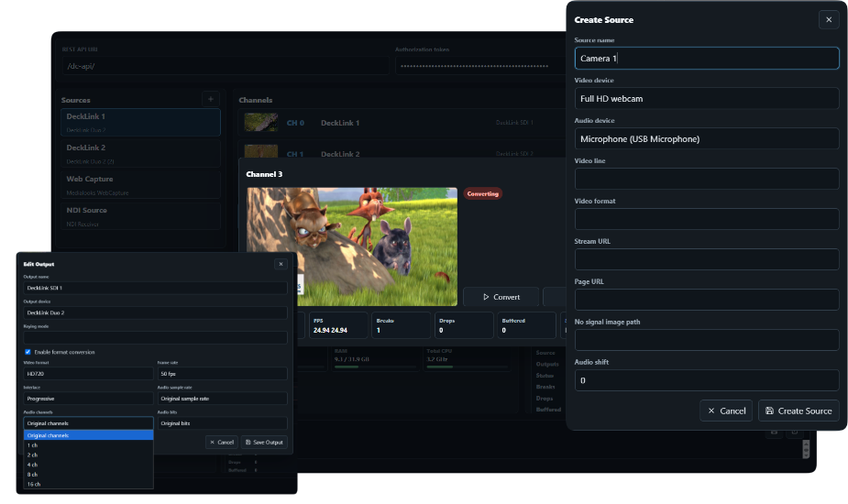Click the RAM usage progress bar
848x504 pixels.
375,367
